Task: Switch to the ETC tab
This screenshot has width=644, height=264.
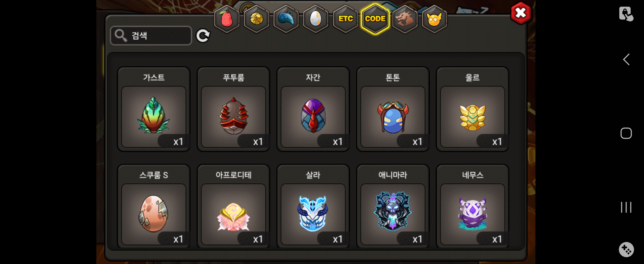Action: coord(345,19)
